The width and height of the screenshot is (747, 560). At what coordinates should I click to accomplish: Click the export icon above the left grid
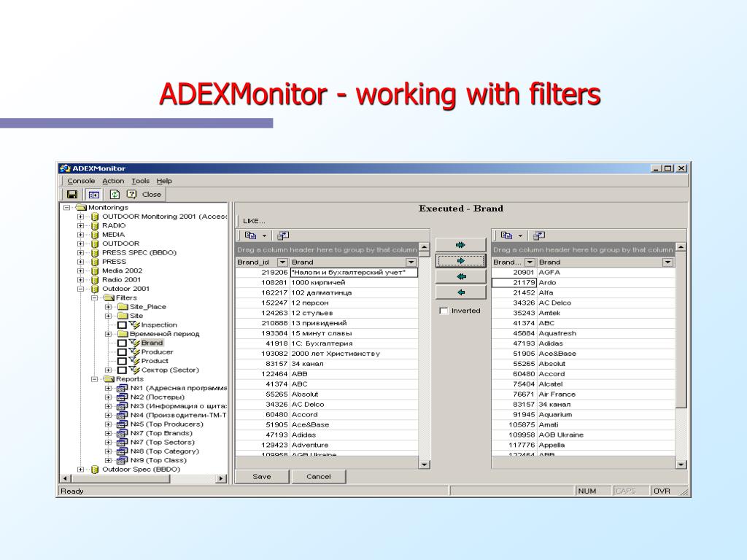pos(283,236)
